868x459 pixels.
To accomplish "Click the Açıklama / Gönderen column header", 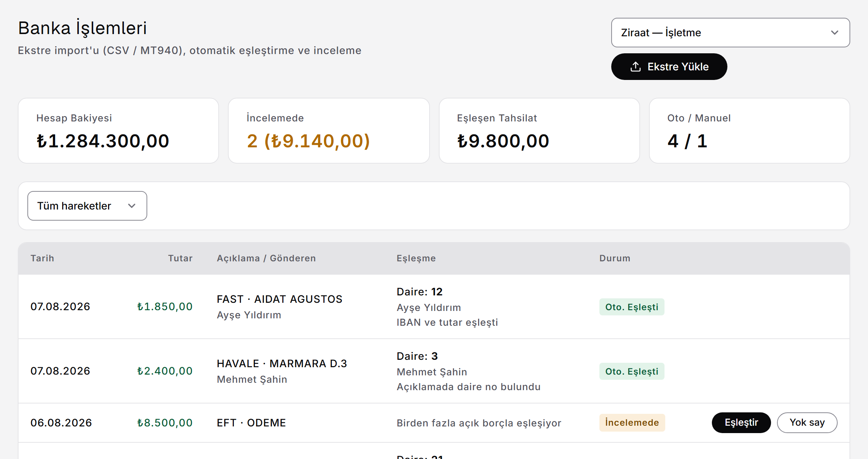I will (x=266, y=258).
